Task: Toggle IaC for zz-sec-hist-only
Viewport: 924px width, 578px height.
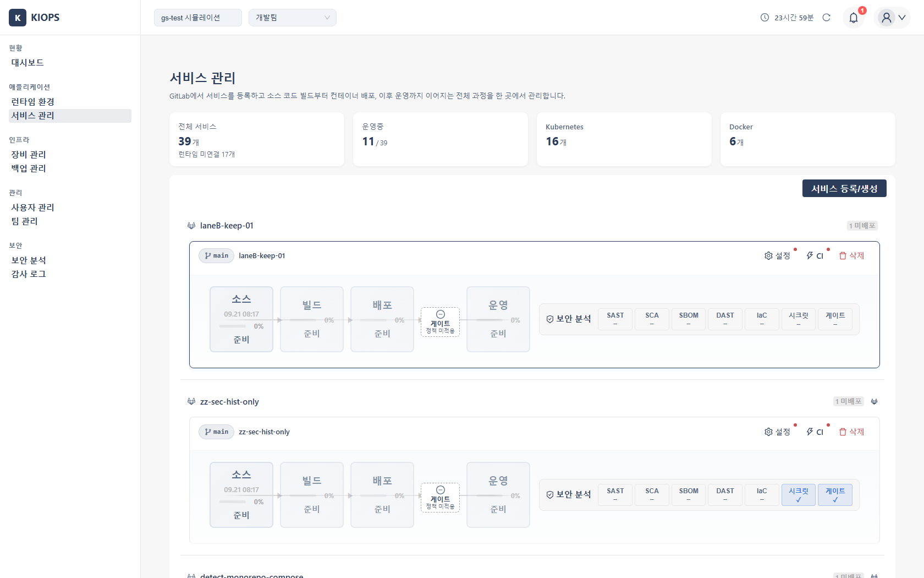Action: (x=762, y=495)
